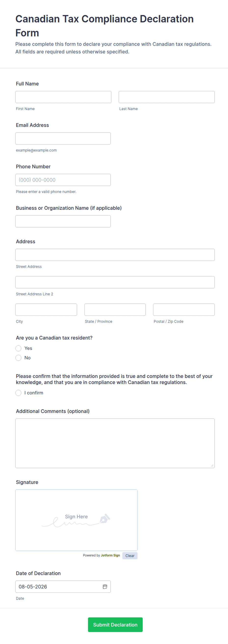Open the calendar picker icon
Screen dimensions: 228x644
click(105, 587)
